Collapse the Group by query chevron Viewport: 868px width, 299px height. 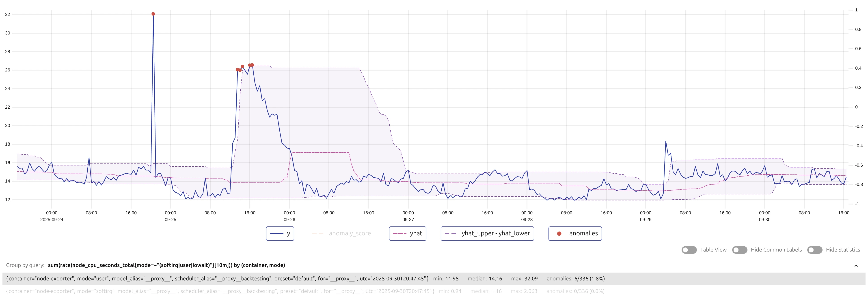click(x=856, y=266)
